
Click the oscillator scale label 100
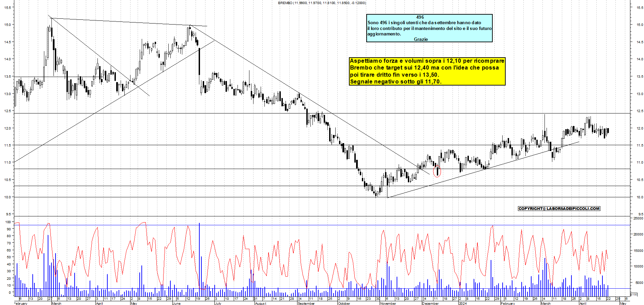coord(8,222)
